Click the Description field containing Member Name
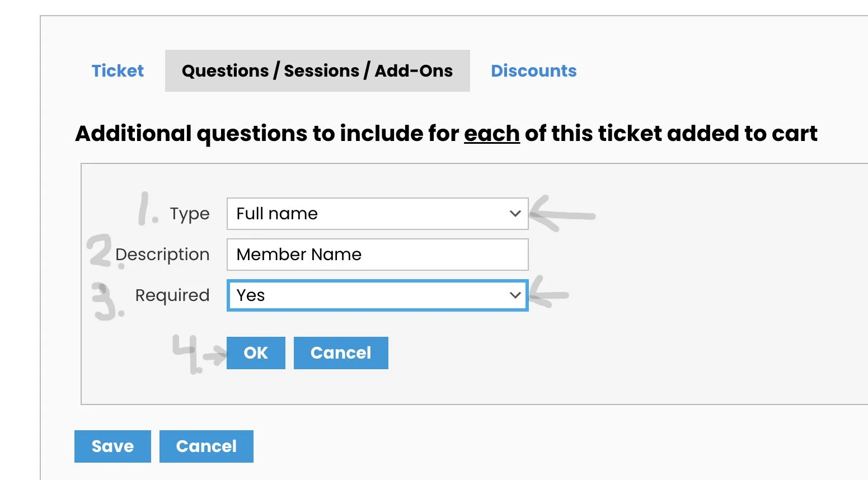Image resolution: width=868 pixels, height=480 pixels. click(377, 255)
